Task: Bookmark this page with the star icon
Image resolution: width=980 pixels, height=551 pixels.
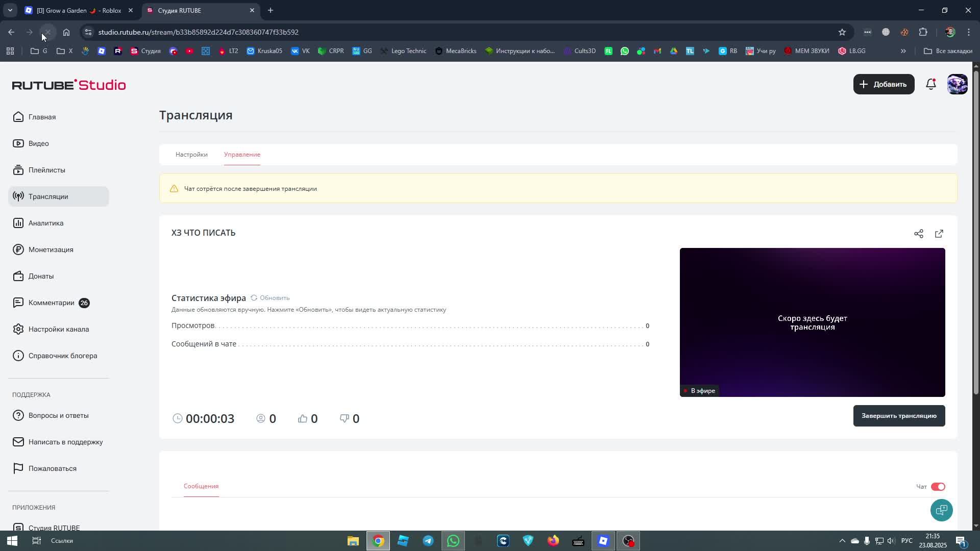Action: tap(842, 32)
